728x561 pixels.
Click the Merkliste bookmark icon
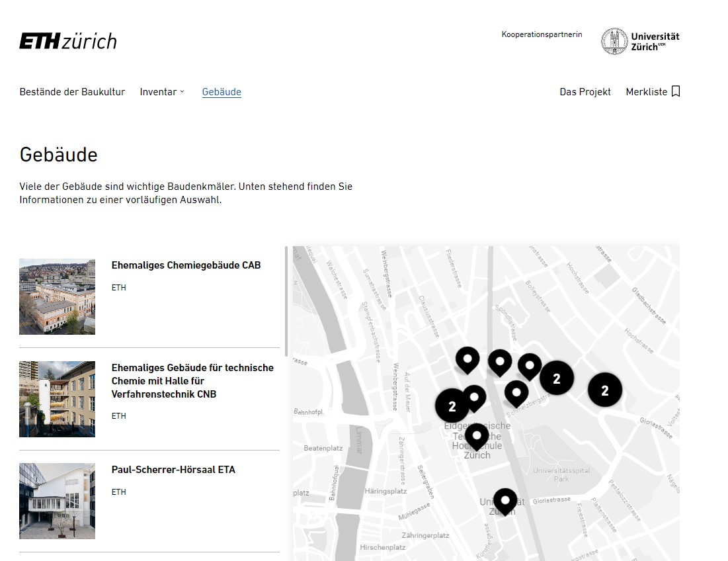[675, 92]
